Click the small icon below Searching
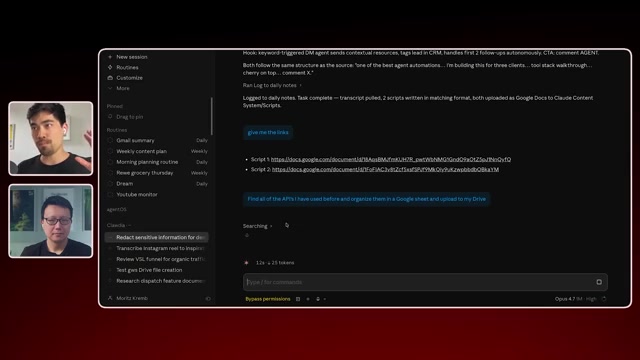This screenshot has height=360, width=640. tap(247, 235)
